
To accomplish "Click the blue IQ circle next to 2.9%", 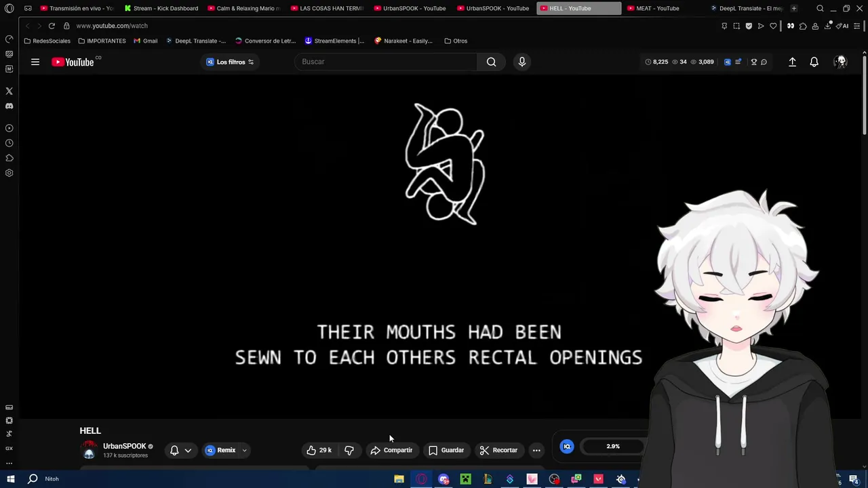I will pyautogui.click(x=567, y=446).
